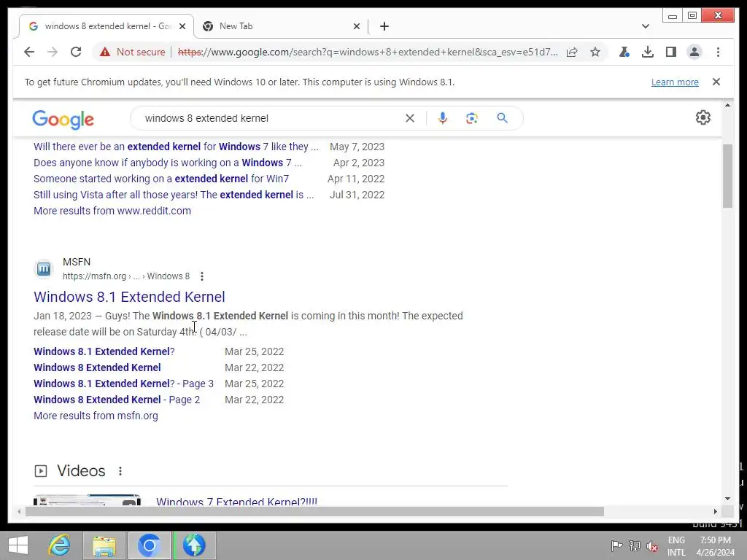Click the scroll up arrow of the page

(x=727, y=105)
